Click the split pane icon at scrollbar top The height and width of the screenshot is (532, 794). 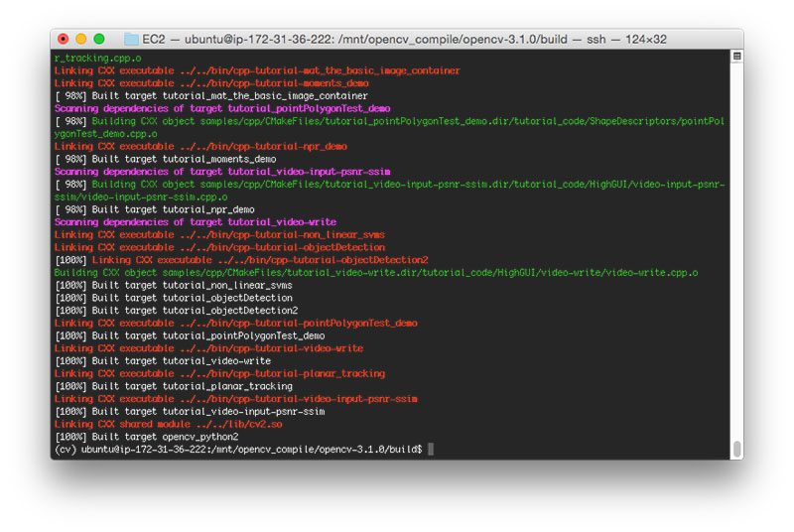click(x=736, y=57)
